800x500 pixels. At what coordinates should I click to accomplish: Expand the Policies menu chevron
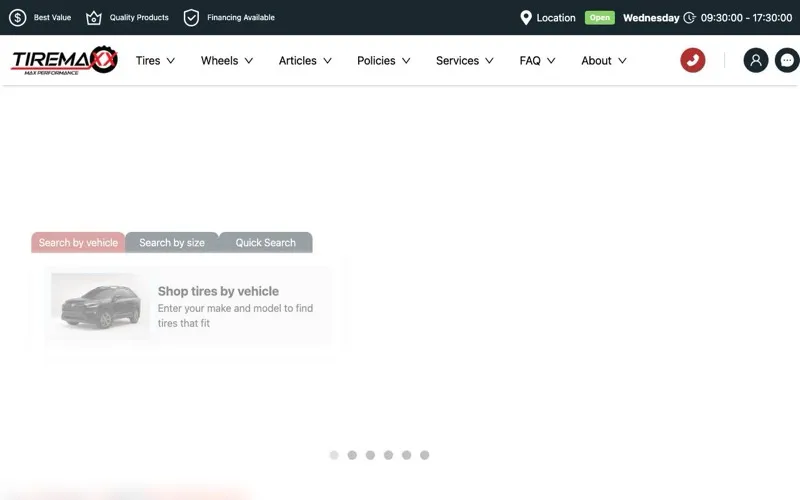[x=406, y=61]
